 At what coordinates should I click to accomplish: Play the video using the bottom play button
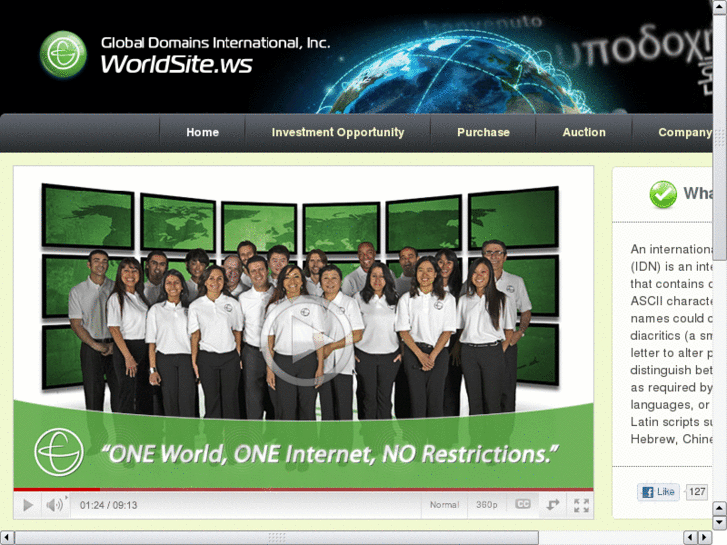[28, 505]
